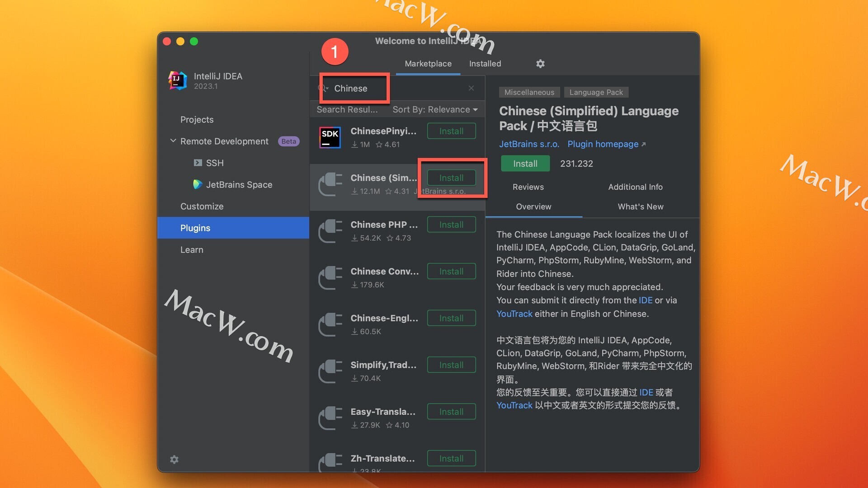Screen dimensions: 868x488
Task: Install the Simplify,Traditional plugin
Action: pyautogui.click(x=451, y=365)
